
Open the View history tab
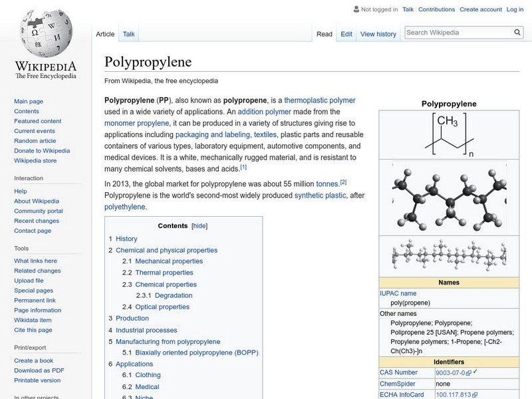378,35
